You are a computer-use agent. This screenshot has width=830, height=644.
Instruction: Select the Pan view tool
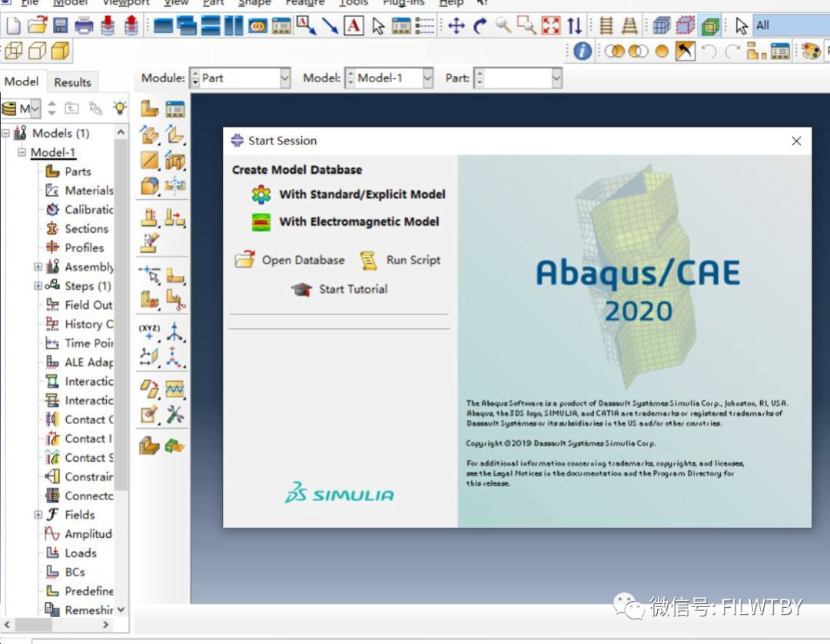coord(456,25)
